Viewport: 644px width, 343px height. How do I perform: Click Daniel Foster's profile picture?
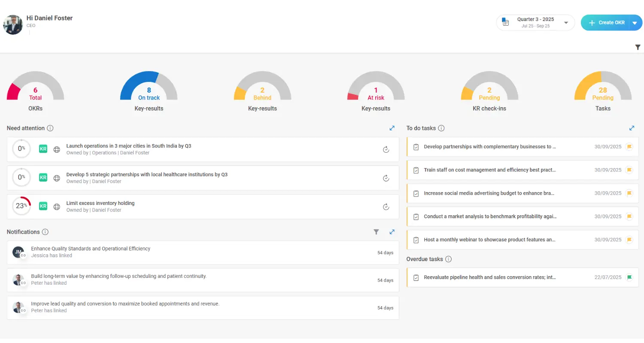[x=13, y=25]
